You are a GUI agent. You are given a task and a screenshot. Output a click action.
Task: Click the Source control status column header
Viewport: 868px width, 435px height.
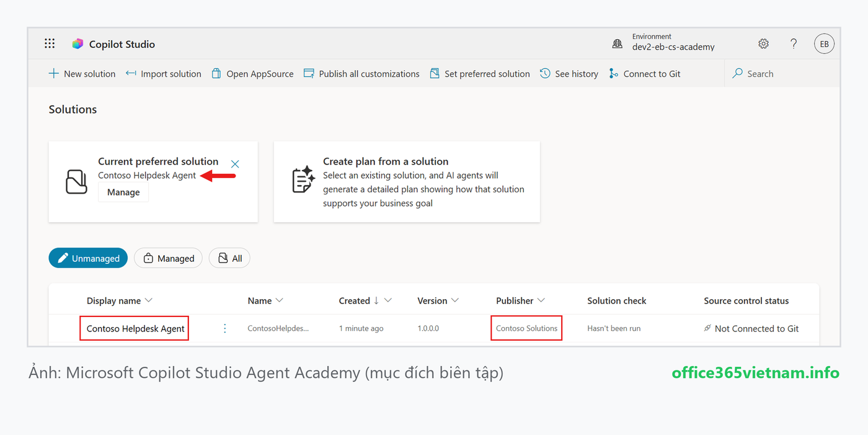[746, 300]
